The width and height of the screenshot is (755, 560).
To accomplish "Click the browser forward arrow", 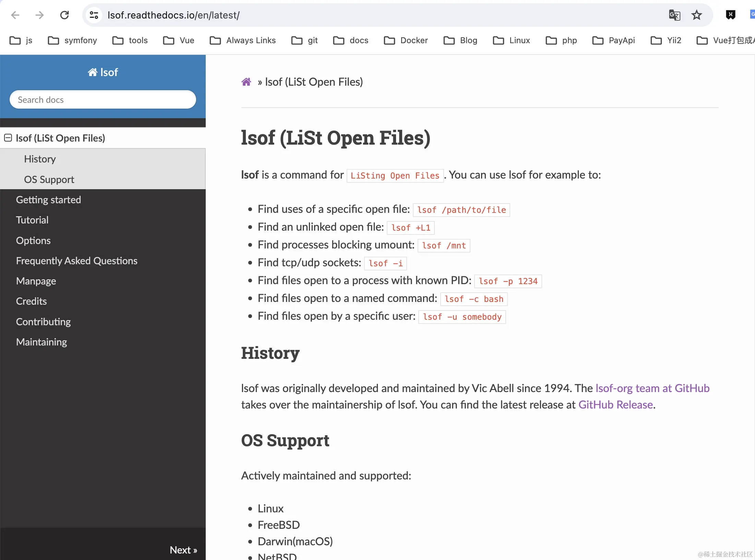I will click(x=40, y=15).
